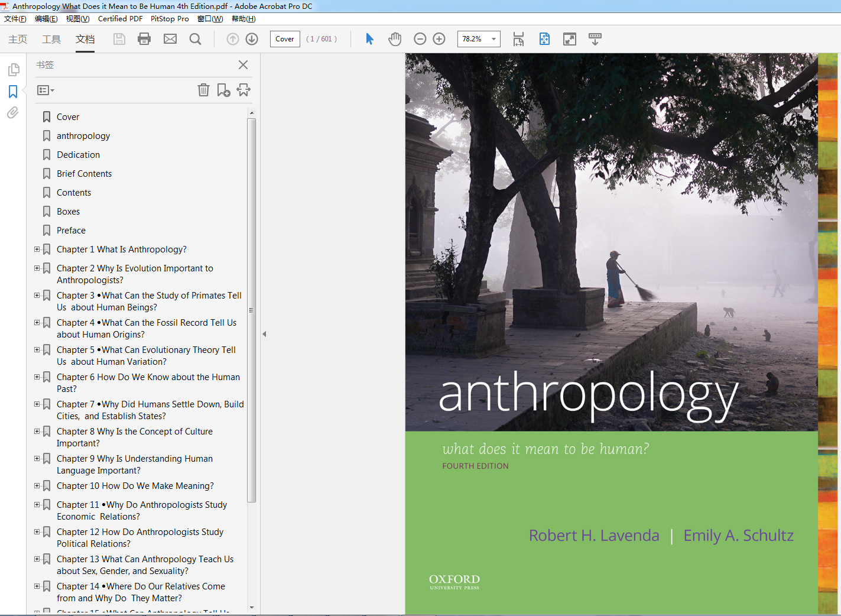This screenshot has height=616, width=841.
Task: Open the read mode toolbar icon
Action: coord(595,39)
